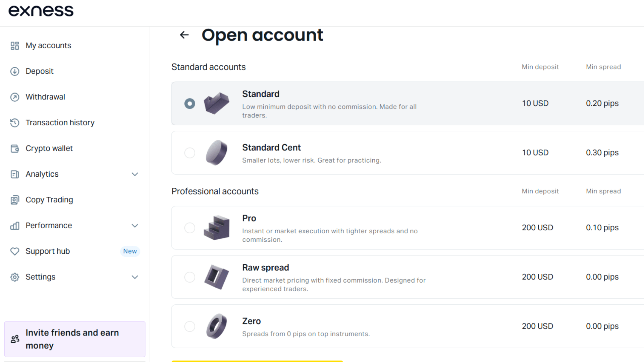This screenshot has width=644, height=362.
Task: Select the Standard Cent account radio button
Action: [190, 153]
